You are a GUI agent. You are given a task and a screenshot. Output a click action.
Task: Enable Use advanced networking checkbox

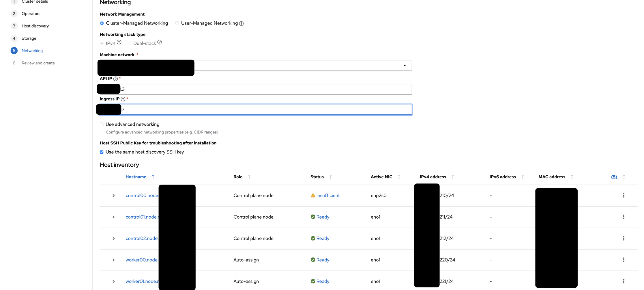click(x=102, y=124)
